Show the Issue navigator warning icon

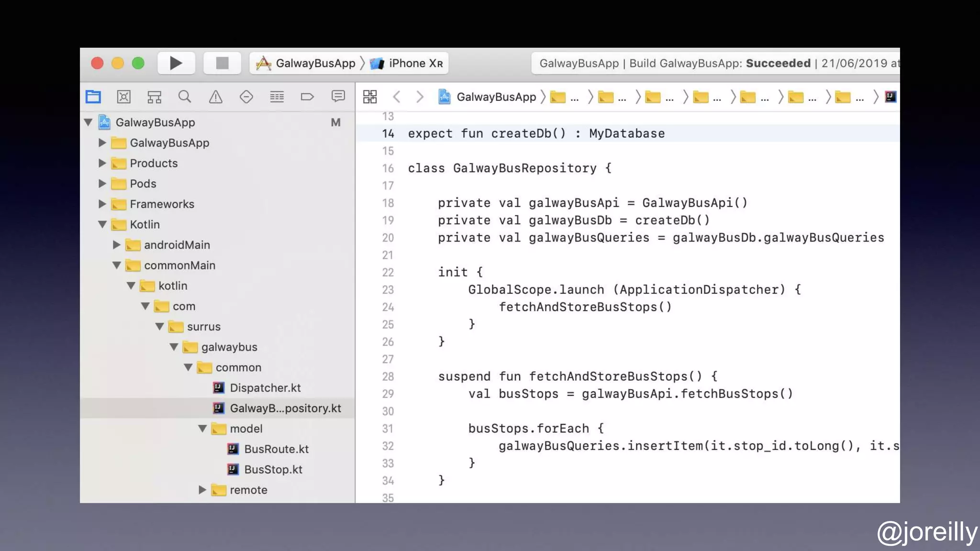215,97
